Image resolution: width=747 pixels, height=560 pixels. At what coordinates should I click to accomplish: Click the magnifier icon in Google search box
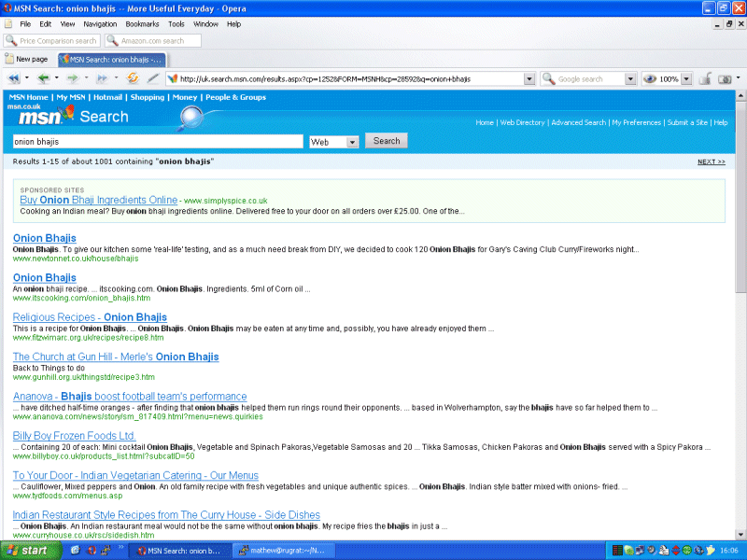tap(549, 79)
